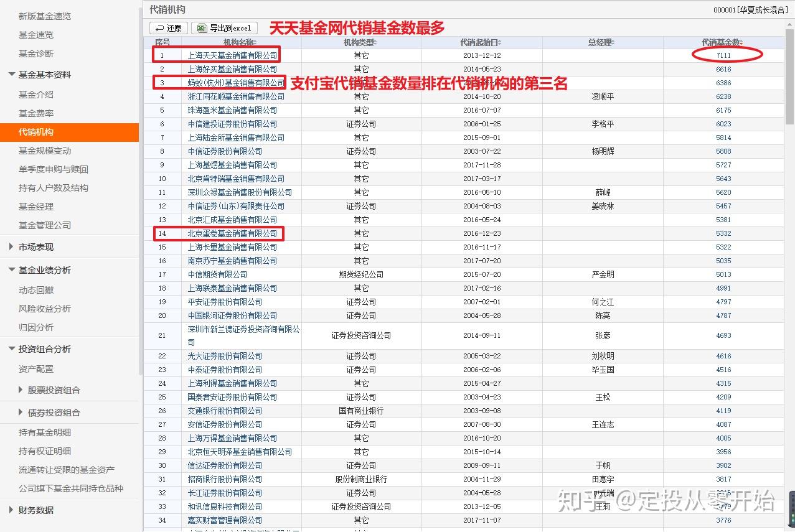Open 基金速览 in the sidebar
This screenshot has width=795, height=532.
36,35
